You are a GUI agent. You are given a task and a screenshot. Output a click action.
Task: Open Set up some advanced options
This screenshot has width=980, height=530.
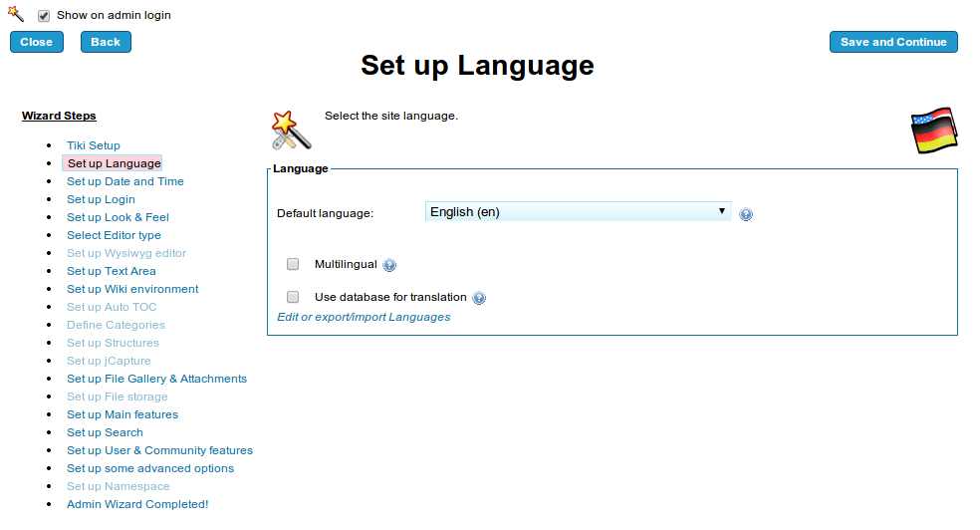[150, 469]
